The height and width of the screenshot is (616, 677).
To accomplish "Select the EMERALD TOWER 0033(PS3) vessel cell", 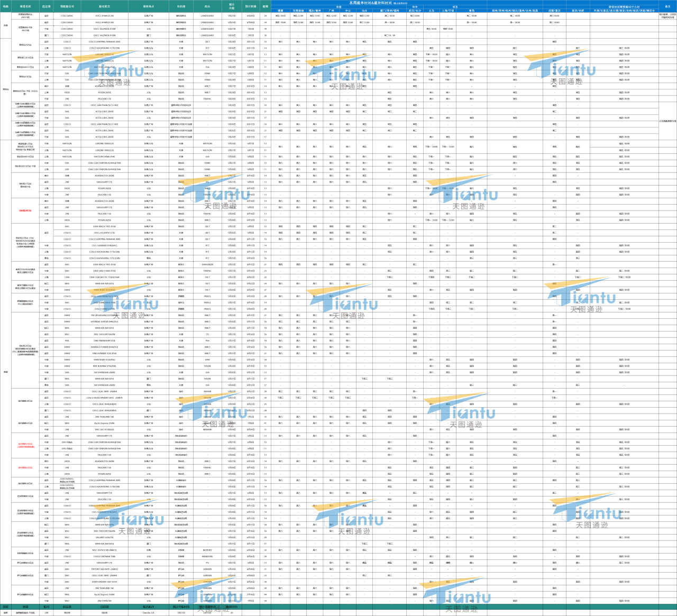I will (104, 347).
